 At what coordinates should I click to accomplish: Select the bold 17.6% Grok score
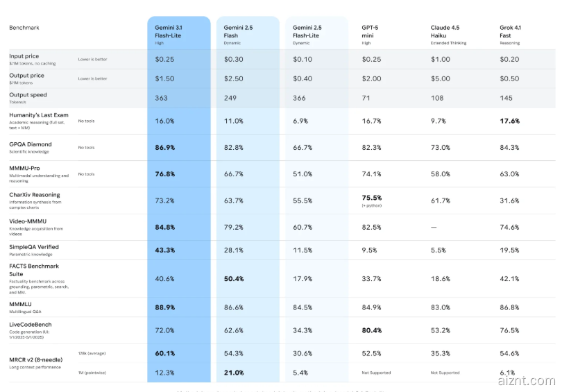coord(510,121)
